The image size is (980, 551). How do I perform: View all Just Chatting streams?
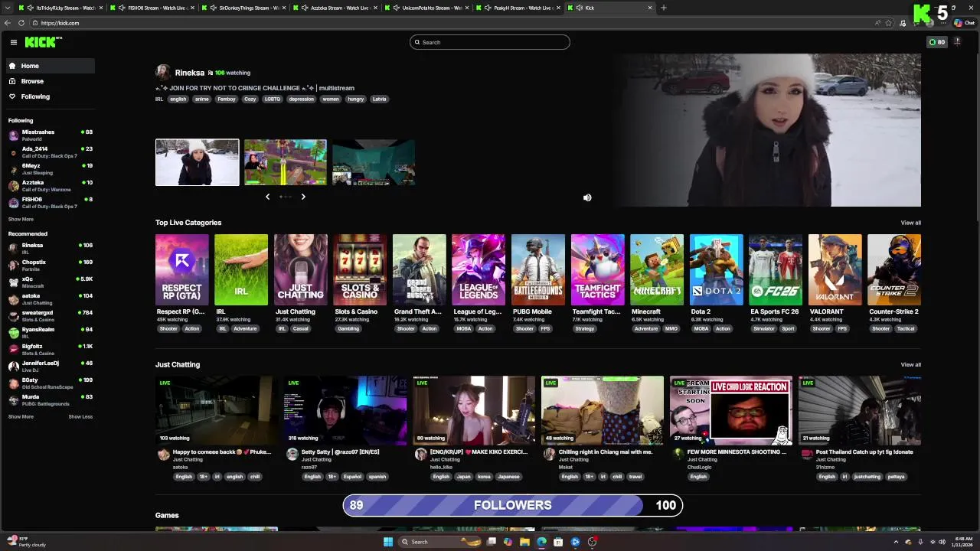click(911, 364)
